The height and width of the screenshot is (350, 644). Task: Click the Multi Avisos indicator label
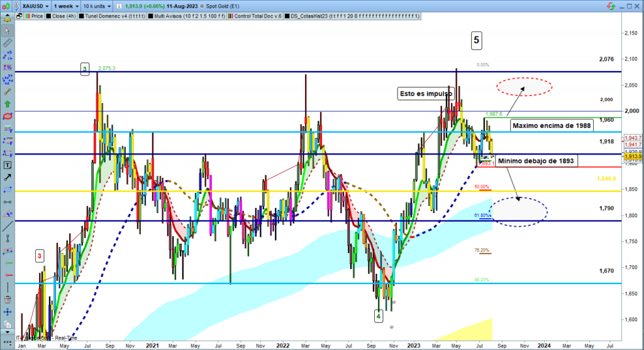pos(189,16)
